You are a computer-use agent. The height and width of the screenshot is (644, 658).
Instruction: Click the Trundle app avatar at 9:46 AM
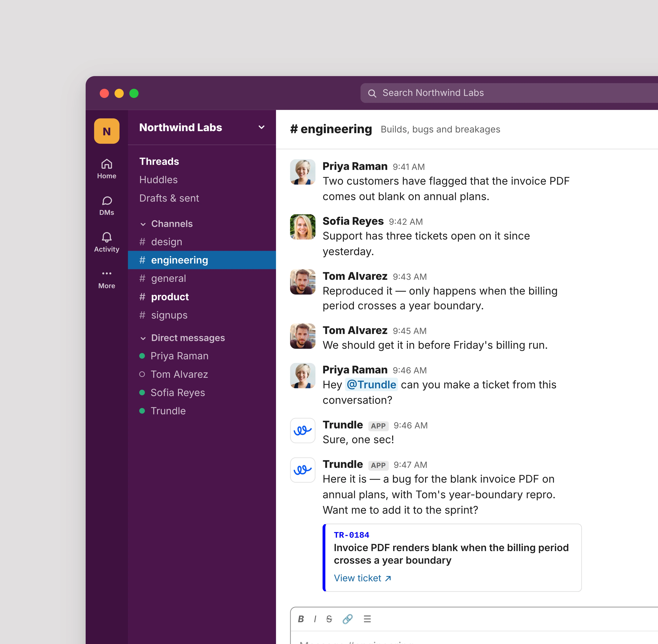click(x=303, y=431)
